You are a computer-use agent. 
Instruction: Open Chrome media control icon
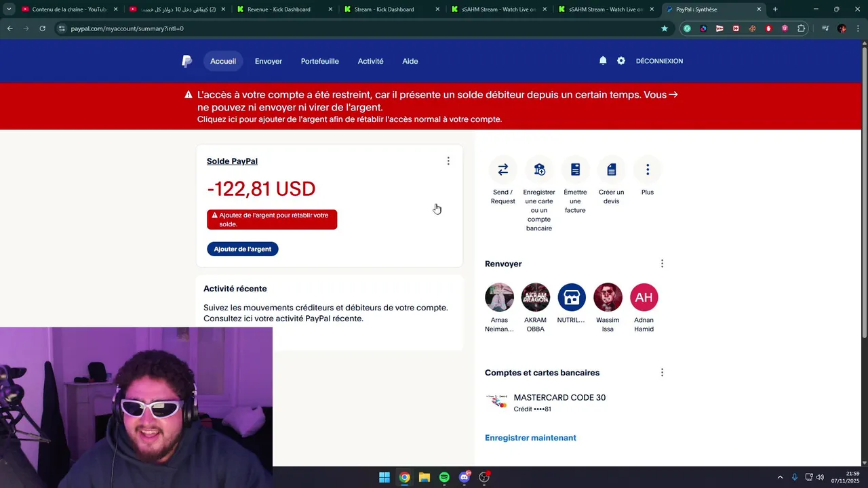click(825, 28)
